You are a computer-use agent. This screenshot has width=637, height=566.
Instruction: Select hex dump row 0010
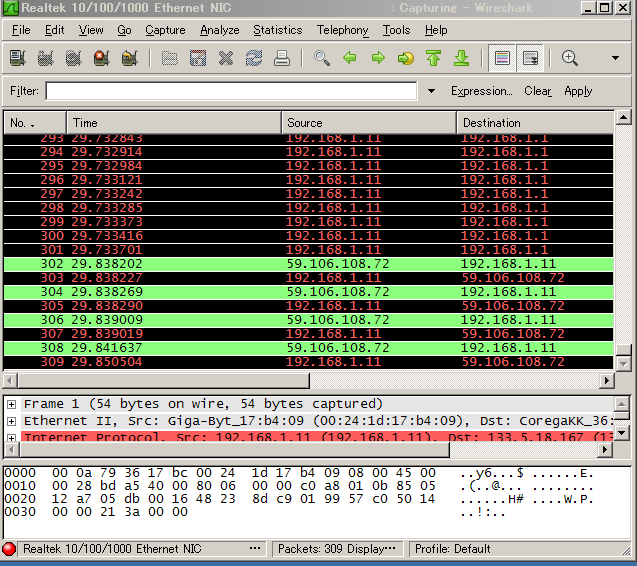(x=299, y=486)
